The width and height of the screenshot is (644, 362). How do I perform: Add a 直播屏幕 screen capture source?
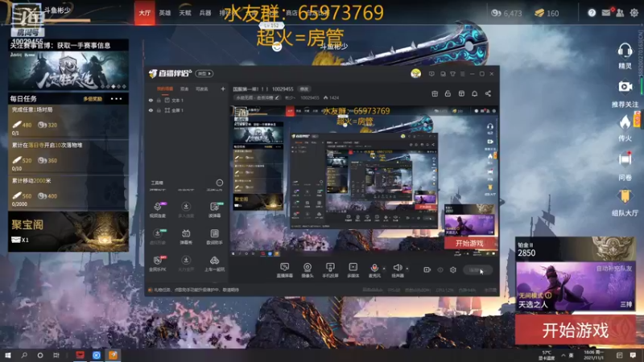point(284,270)
